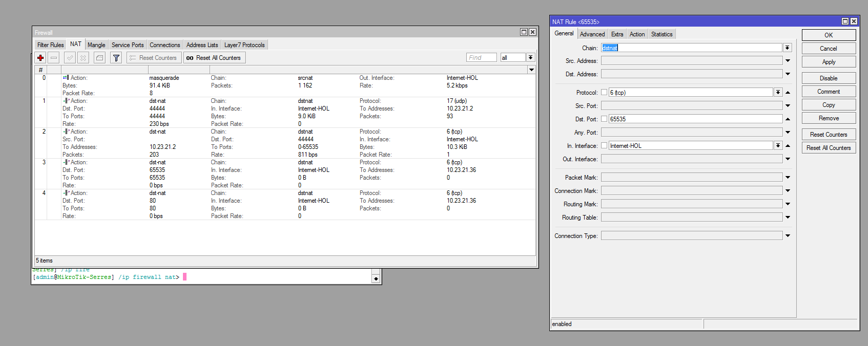The image size is (868, 346).
Task: Expand Dst. Address field
Action: [788, 74]
